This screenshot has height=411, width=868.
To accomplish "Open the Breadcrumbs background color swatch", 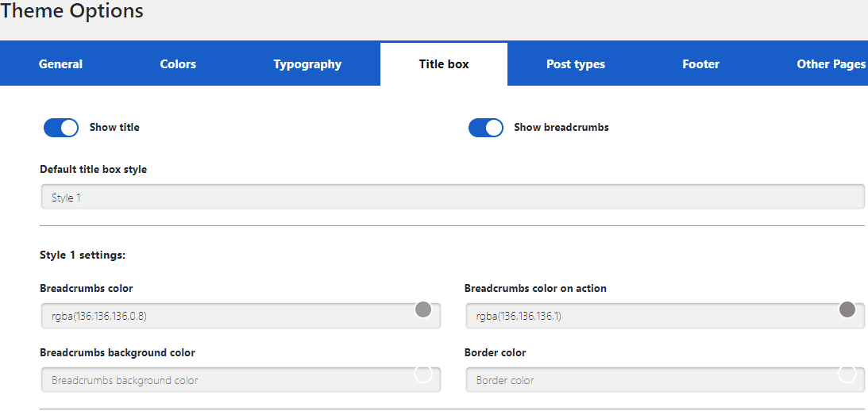I will coord(423,374).
